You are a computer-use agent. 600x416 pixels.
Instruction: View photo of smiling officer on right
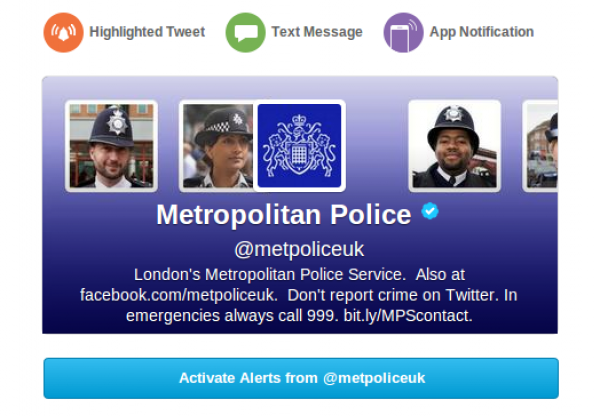(455, 146)
